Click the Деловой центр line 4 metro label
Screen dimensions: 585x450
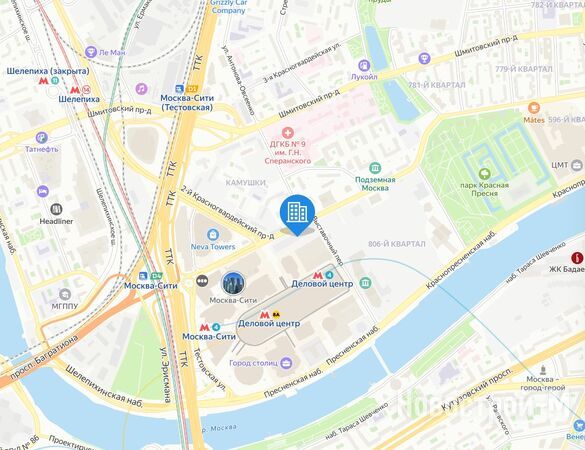(x=322, y=284)
